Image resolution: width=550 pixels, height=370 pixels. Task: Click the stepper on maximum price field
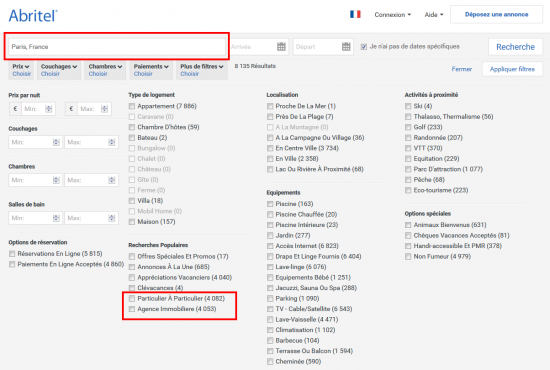[x=105, y=109]
